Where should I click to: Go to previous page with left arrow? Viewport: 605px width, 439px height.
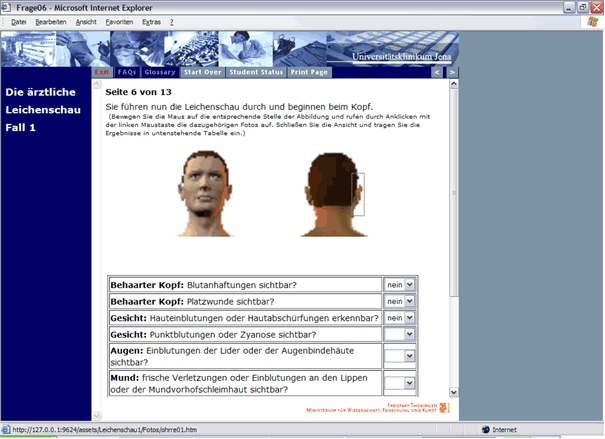point(437,72)
